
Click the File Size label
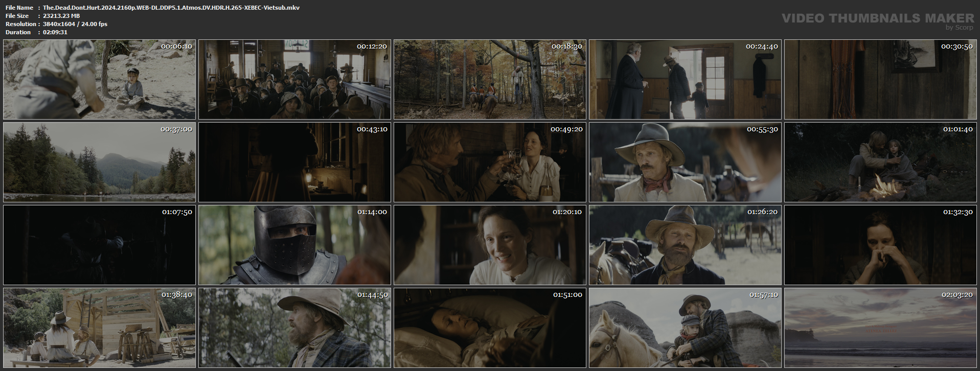point(17,16)
